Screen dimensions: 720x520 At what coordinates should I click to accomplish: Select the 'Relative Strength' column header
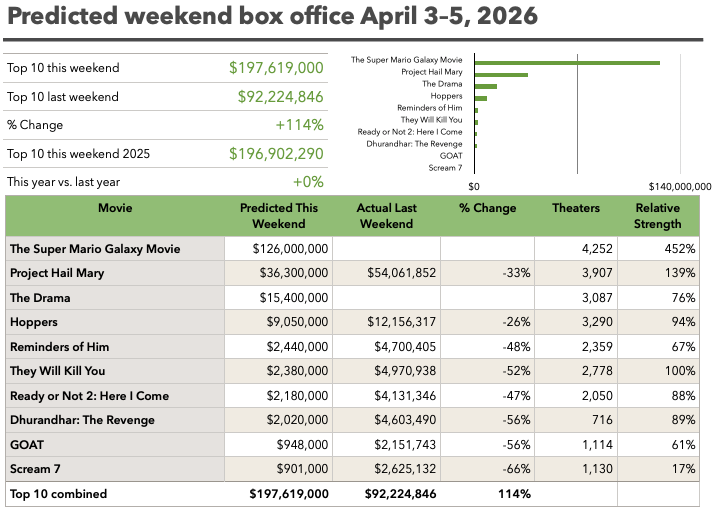click(x=657, y=216)
